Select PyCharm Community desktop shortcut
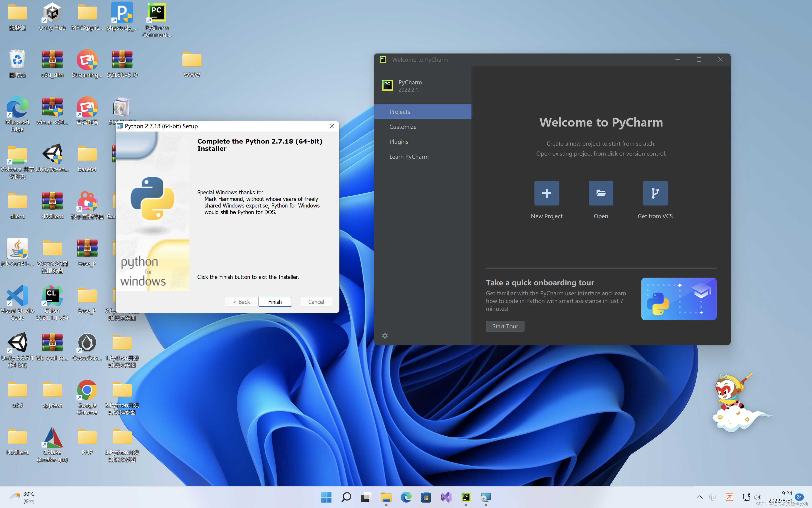The height and width of the screenshot is (508, 812). [x=157, y=20]
